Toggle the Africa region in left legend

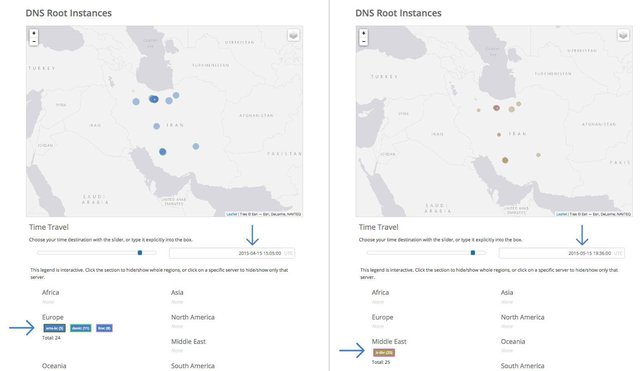pos(50,293)
